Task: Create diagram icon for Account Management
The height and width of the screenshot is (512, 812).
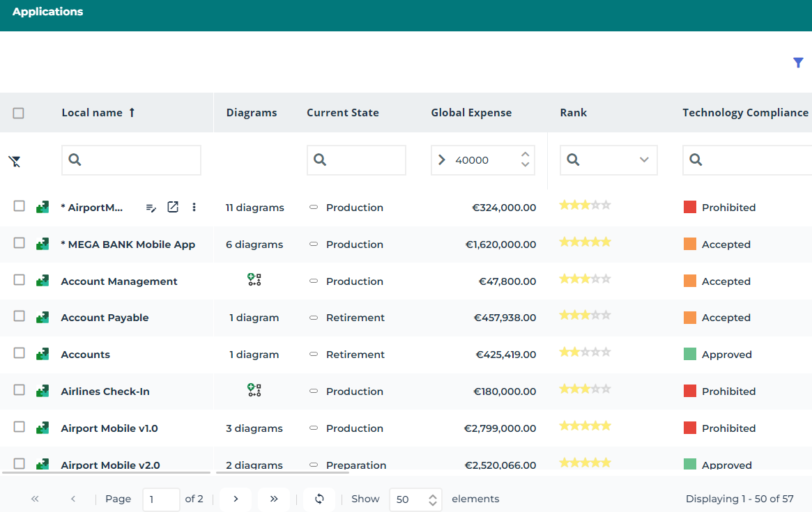Action: (254, 280)
